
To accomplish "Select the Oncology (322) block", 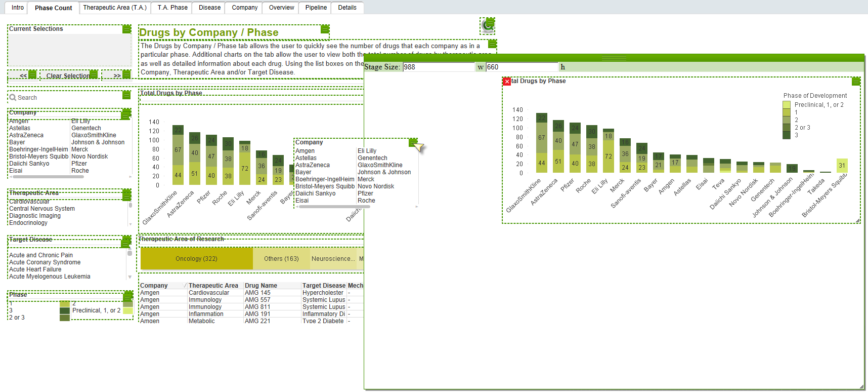I will click(196, 258).
